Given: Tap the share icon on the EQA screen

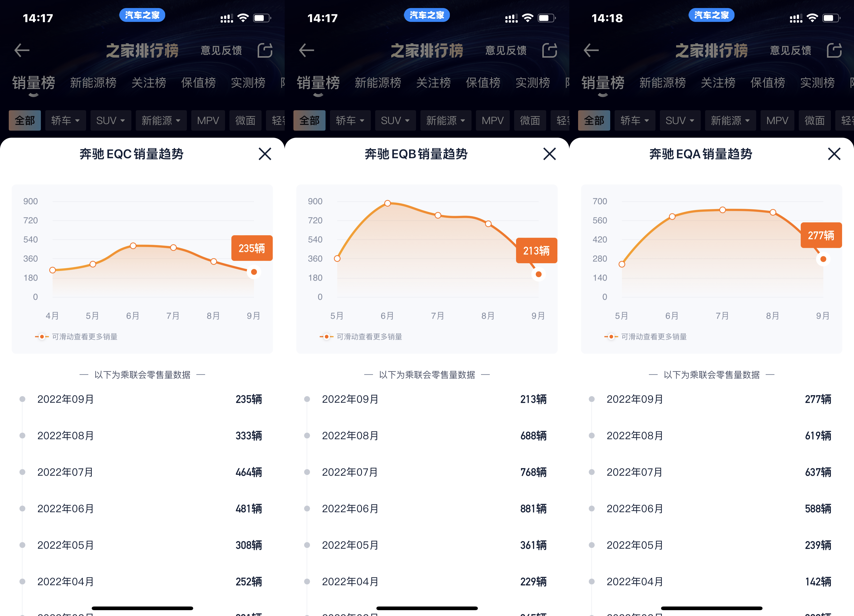Looking at the screenshot, I should (835, 50).
